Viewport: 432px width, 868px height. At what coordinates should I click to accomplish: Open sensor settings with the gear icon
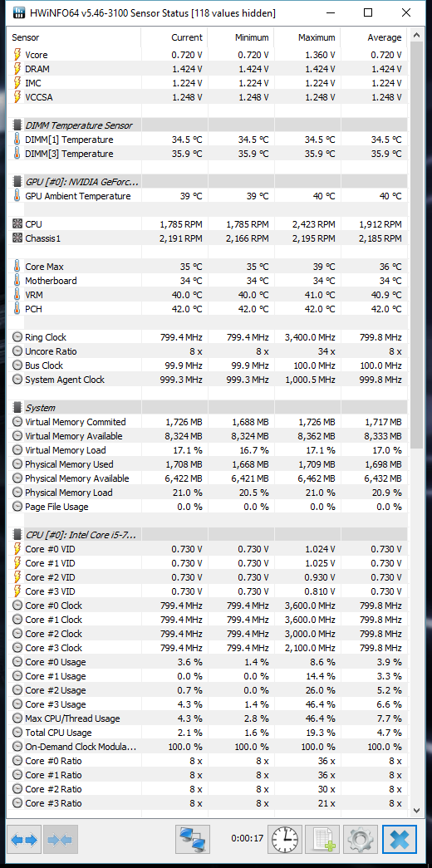click(361, 839)
